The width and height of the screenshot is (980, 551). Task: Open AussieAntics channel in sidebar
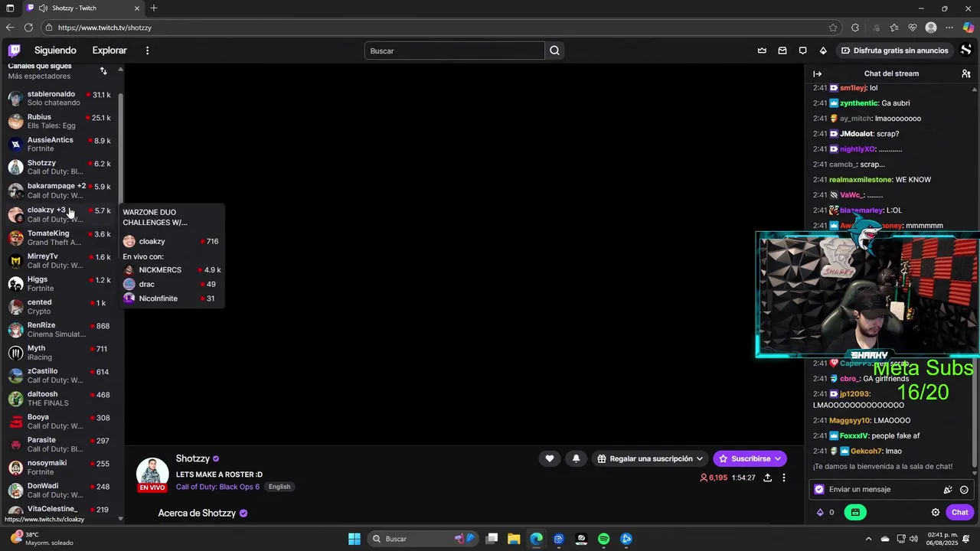point(60,144)
